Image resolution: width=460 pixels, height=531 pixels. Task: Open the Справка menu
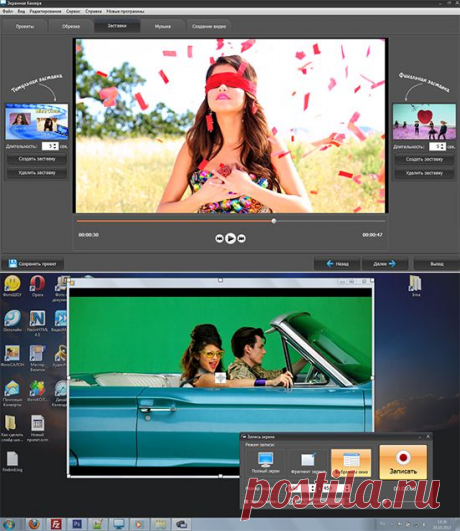[x=93, y=12]
